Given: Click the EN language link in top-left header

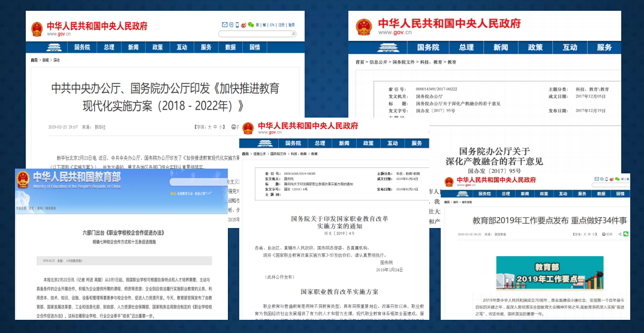Looking at the screenshot, I should pyautogui.click(x=272, y=25).
